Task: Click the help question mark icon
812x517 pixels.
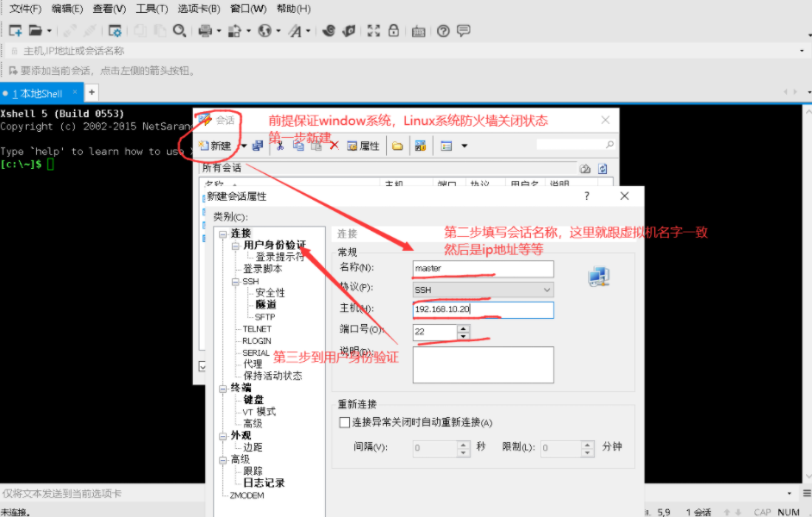Action: 442,31
